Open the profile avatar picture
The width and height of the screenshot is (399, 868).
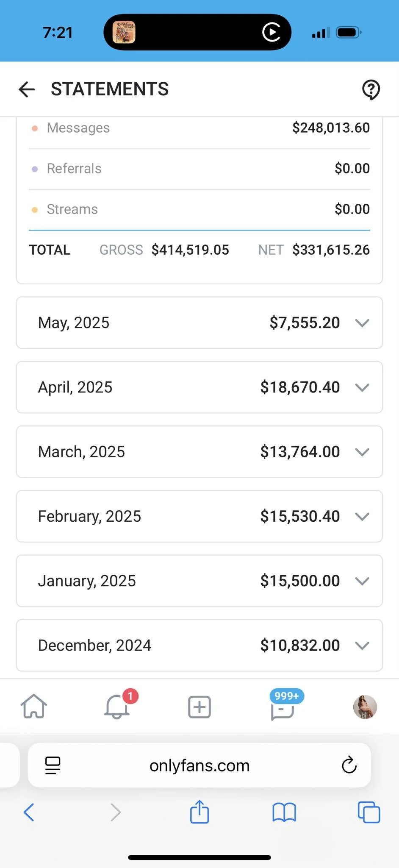click(x=365, y=707)
